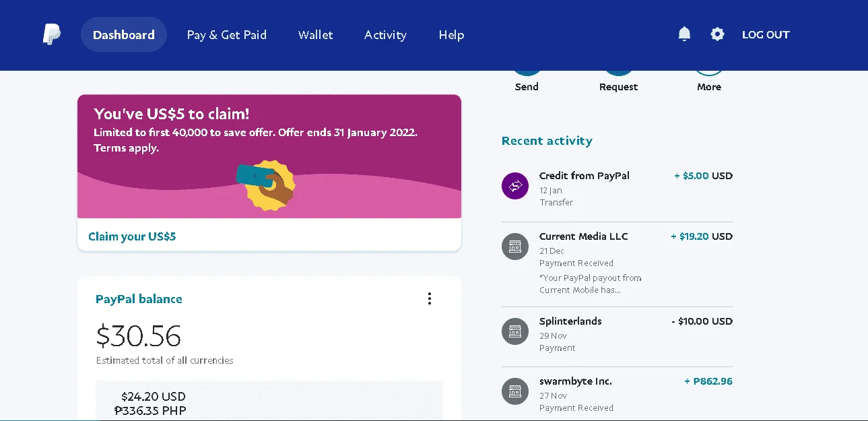Click the ₱336.35 PHP currency balance

[x=149, y=410]
